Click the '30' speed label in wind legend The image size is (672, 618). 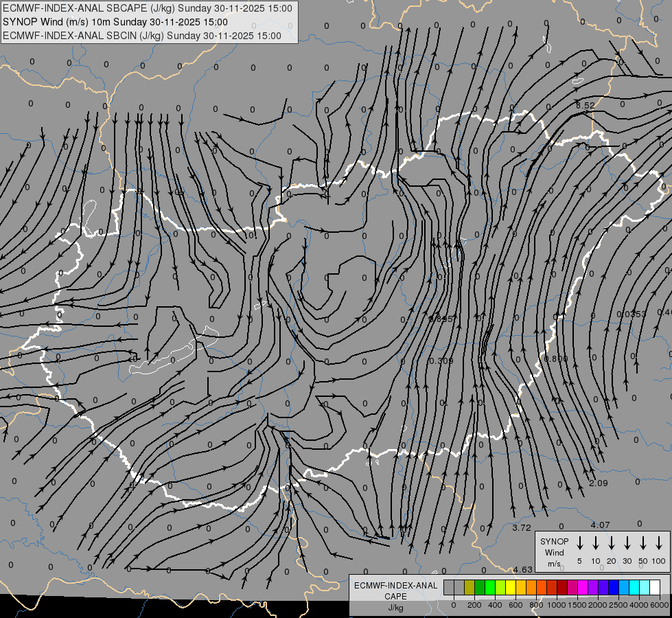click(627, 561)
